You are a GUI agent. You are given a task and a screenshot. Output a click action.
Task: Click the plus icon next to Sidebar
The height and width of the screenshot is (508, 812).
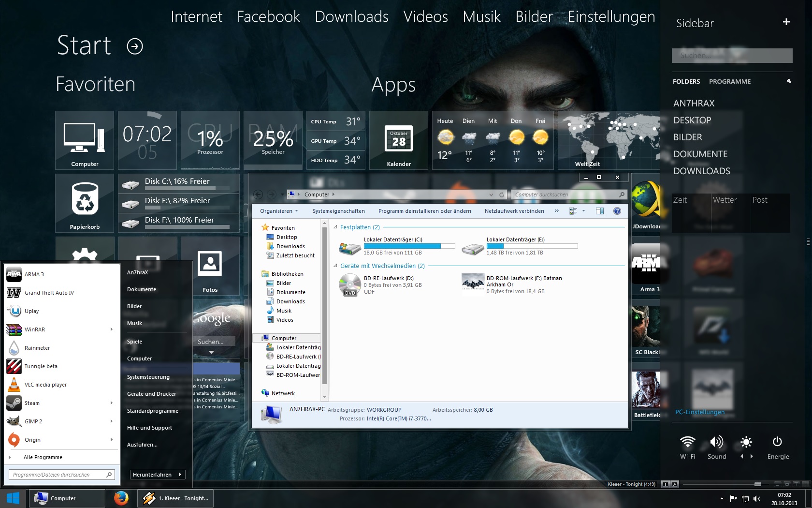[786, 22]
